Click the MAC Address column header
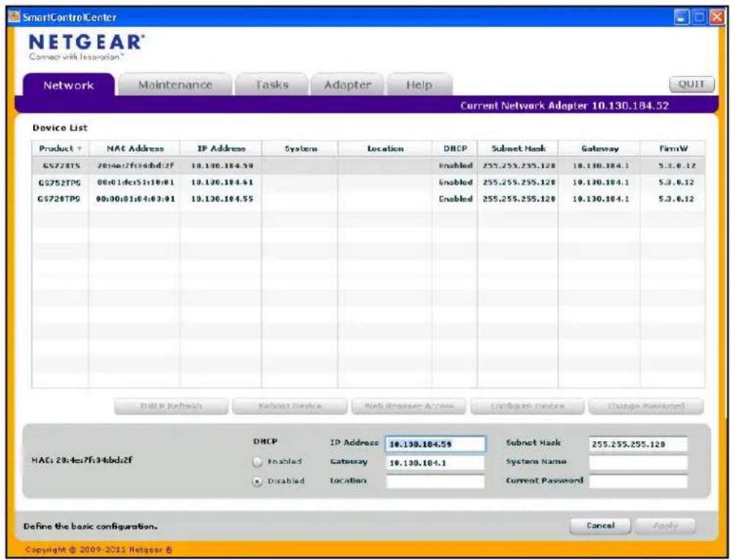 [x=134, y=149]
